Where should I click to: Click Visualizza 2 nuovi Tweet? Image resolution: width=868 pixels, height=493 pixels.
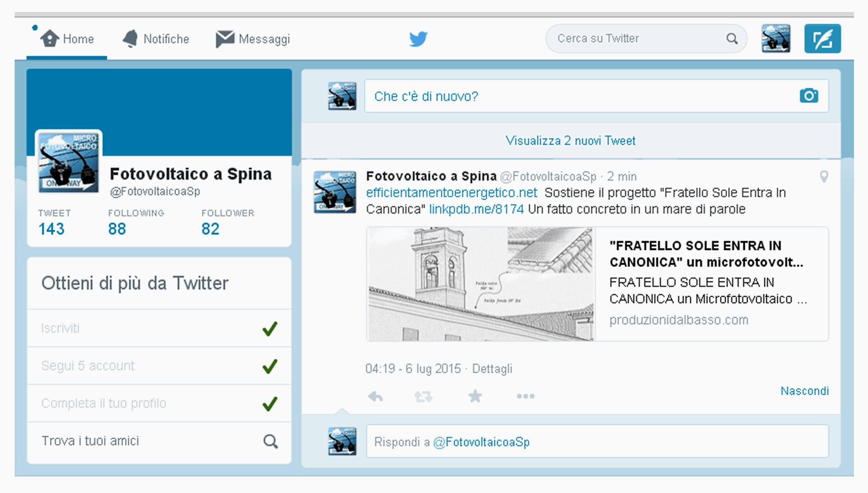coord(571,140)
